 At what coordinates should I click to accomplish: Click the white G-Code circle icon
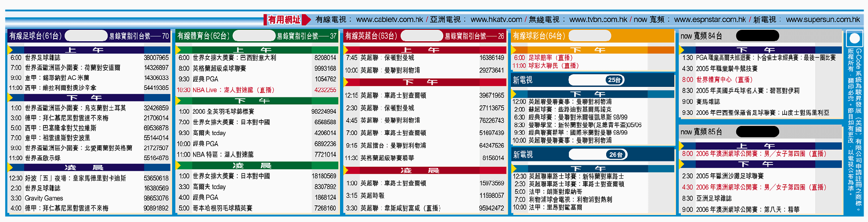coord(854,39)
